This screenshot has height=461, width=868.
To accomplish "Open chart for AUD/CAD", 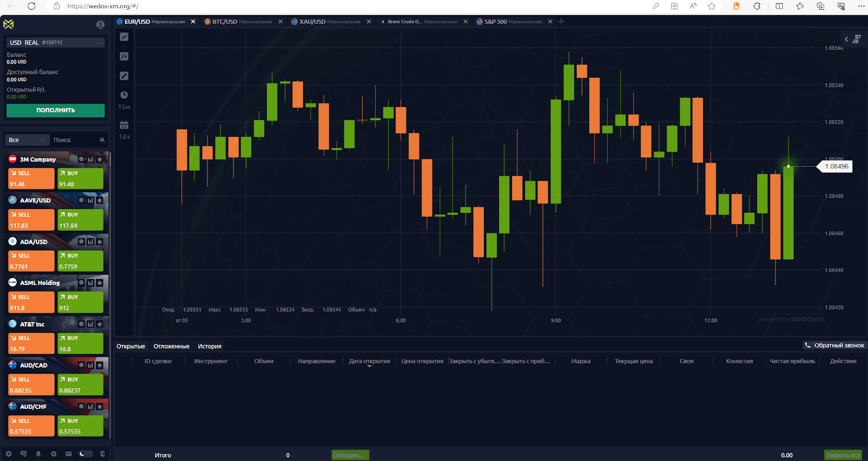I will (91, 365).
